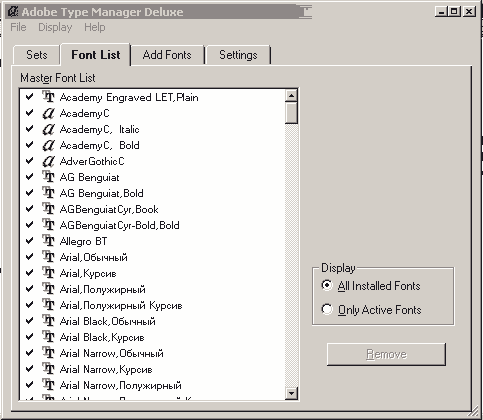
Task: Toggle the checkmark for AGBenguiatCyr,Book
Action: [30, 209]
